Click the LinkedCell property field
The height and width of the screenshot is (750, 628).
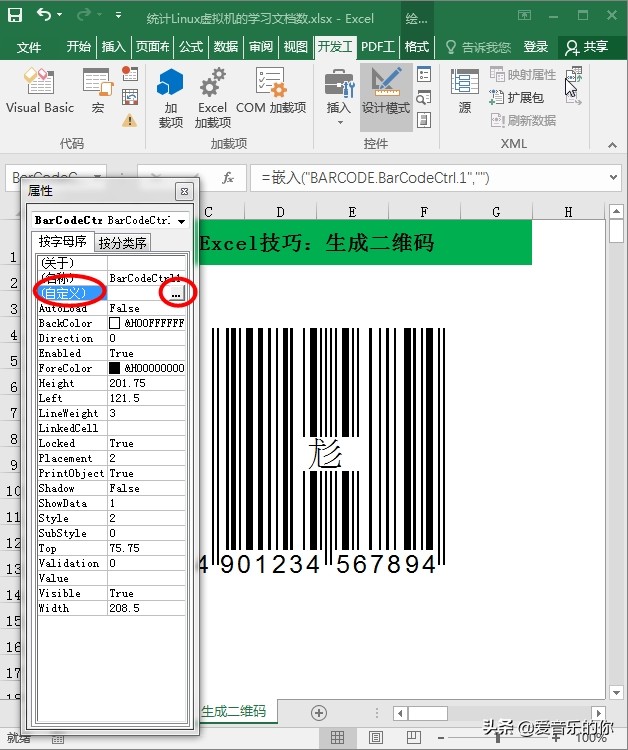click(146, 429)
